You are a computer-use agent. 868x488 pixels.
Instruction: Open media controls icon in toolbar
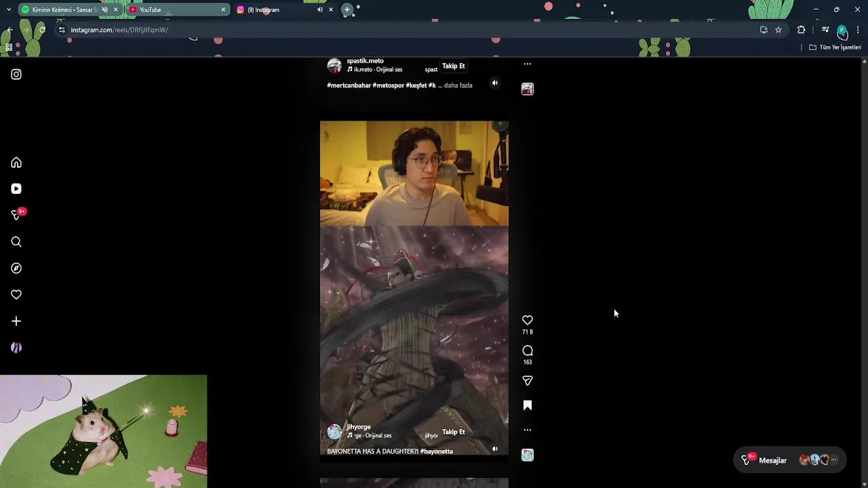[825, 30]
